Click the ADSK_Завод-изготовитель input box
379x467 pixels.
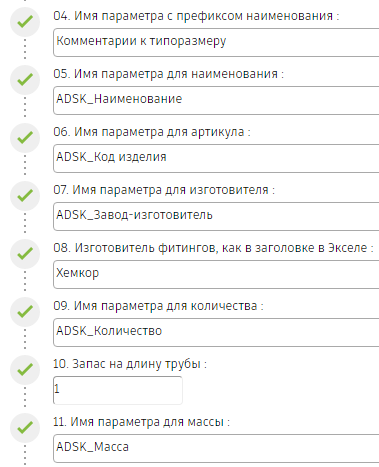216,216
